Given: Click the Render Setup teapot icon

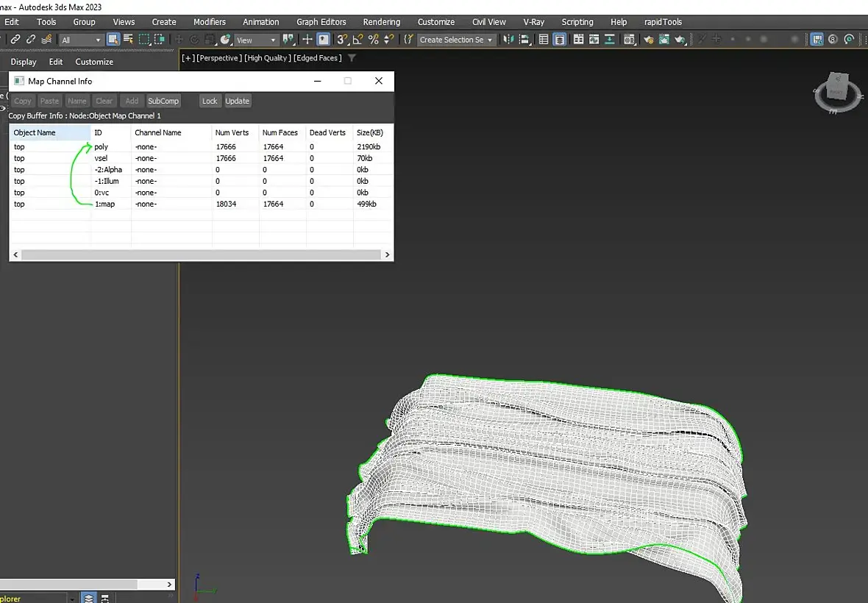Looking at the screenshot, I should point(648,40).
